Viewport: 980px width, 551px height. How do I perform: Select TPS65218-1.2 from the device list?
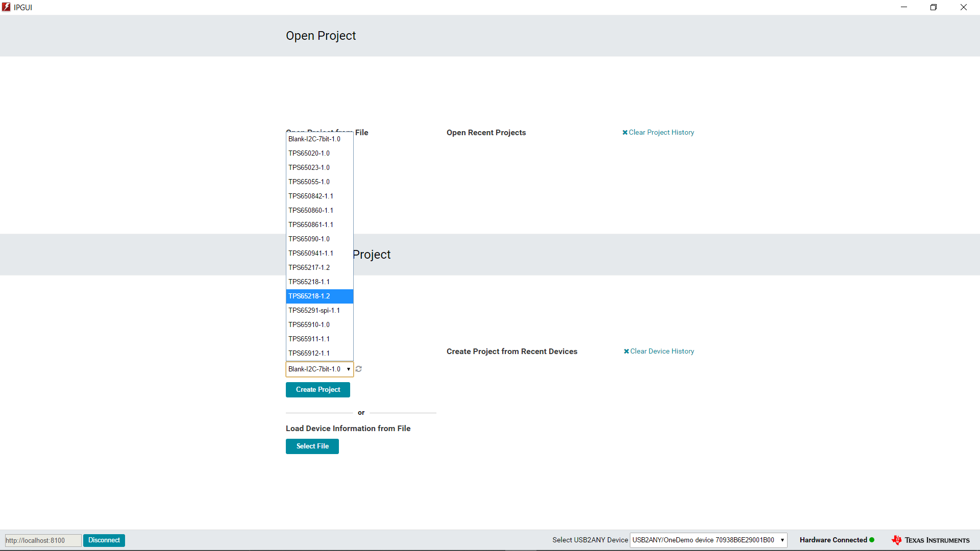click(x=319, y=296)
